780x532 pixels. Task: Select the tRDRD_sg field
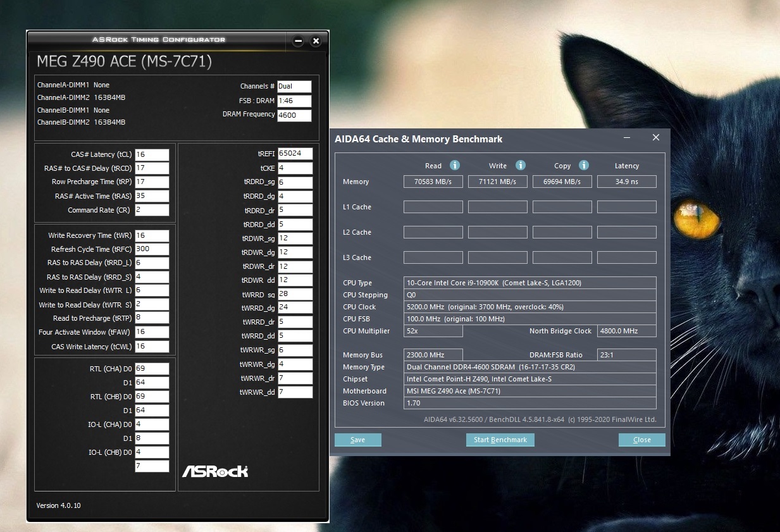295,182
